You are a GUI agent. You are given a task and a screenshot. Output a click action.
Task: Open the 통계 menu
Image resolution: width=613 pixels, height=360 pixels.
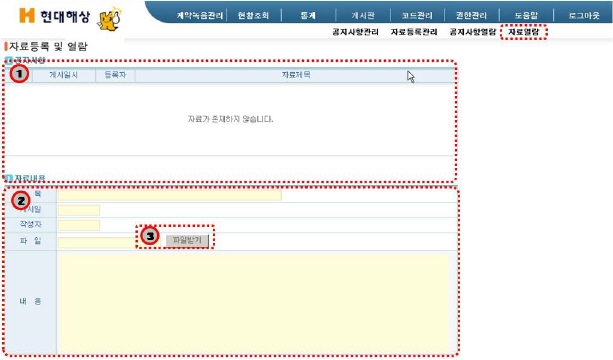308,16
